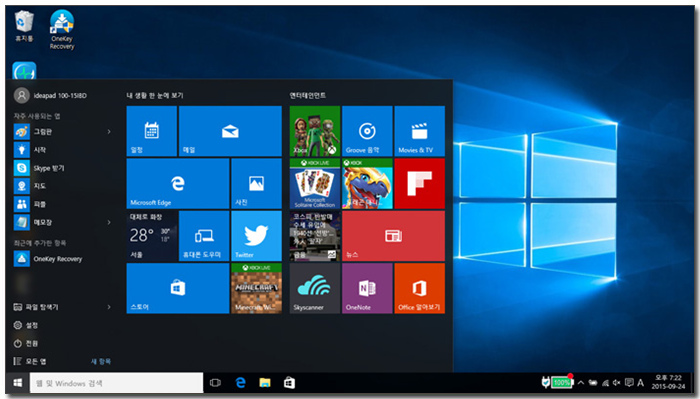Click the network tray icon
This screenshot has width=700, height=399.
[605, 383]
